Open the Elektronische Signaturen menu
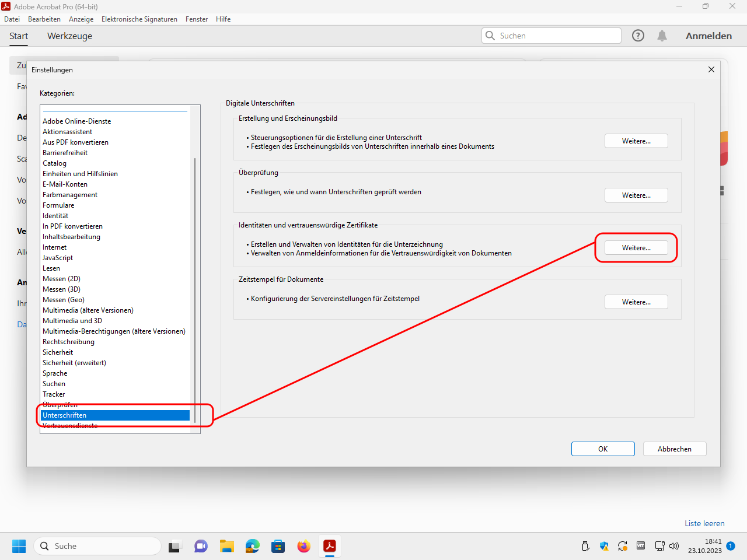 [139, 19]
